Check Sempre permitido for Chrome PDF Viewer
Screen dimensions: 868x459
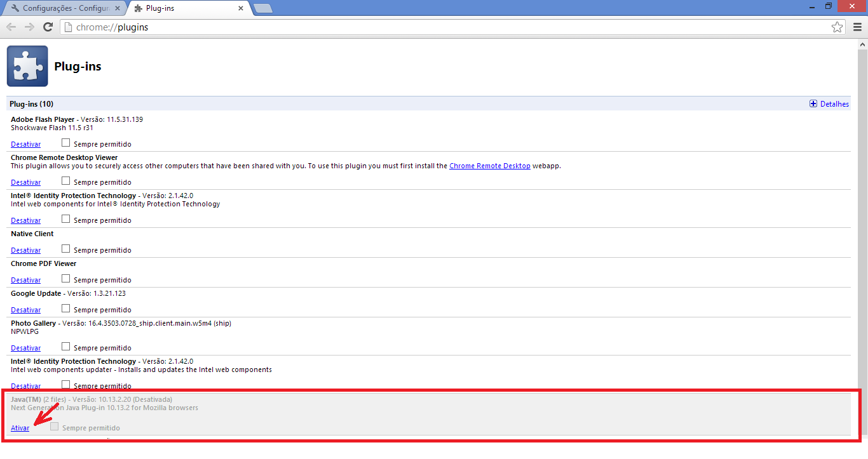tap(65, 279)
